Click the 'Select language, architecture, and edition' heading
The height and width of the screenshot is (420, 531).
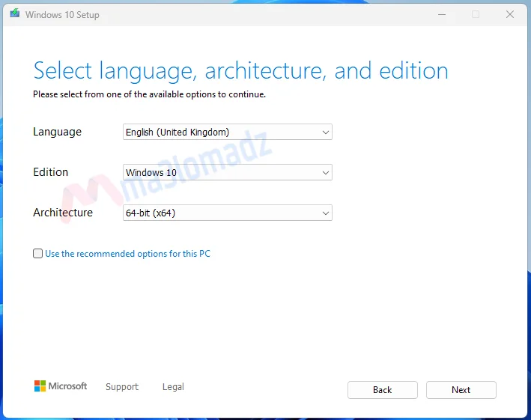click(240, 71)
